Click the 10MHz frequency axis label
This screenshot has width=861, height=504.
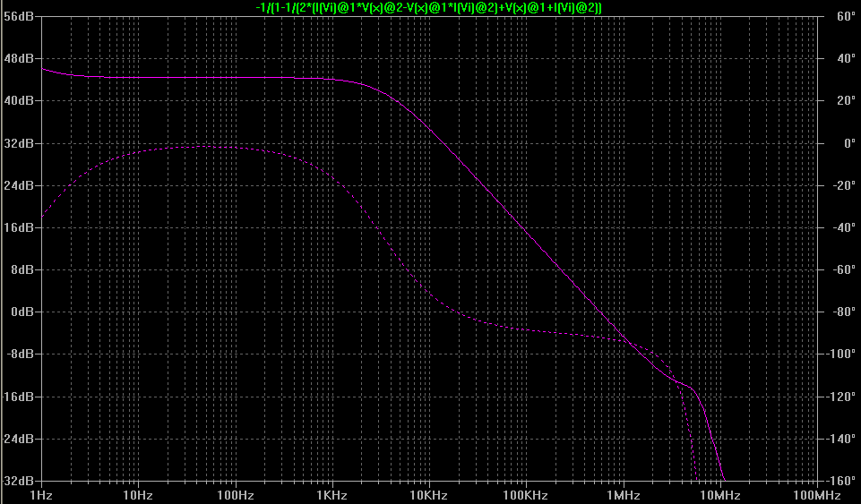point(720,495)
